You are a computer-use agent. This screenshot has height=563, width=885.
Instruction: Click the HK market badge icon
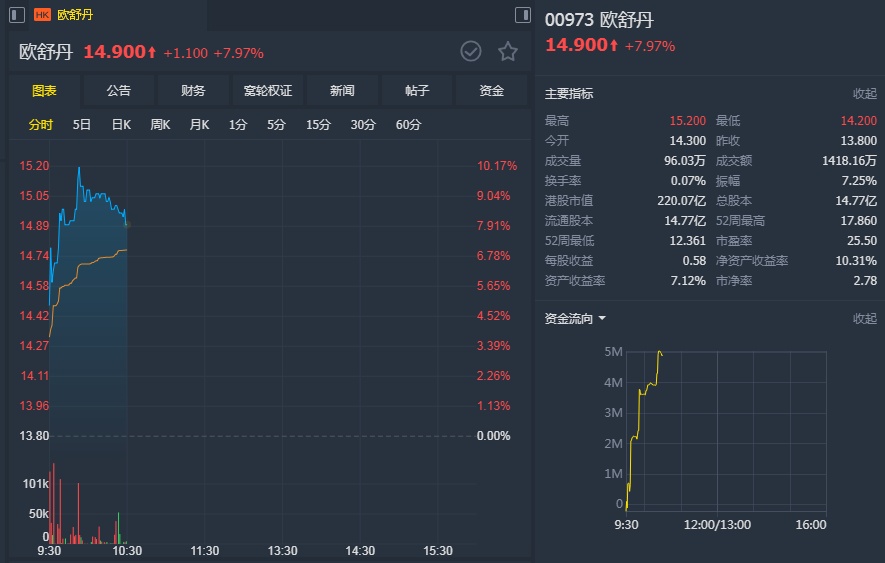click(43, 15)
